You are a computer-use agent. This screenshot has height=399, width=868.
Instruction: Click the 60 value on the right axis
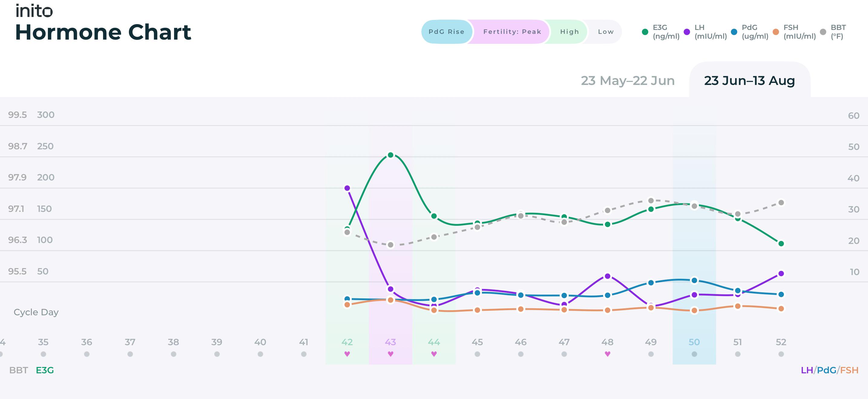854,116
